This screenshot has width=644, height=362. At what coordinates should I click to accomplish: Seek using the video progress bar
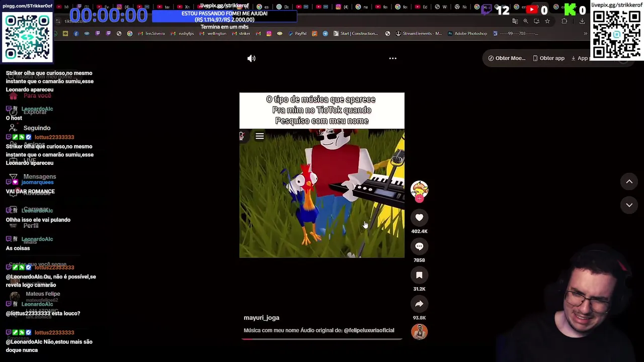(322, 339)
